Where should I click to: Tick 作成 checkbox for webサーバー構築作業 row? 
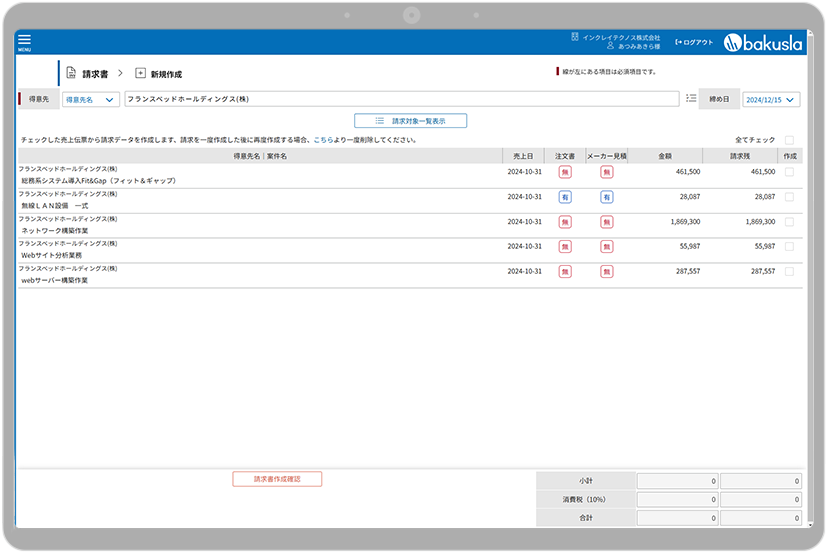(789, 271)
